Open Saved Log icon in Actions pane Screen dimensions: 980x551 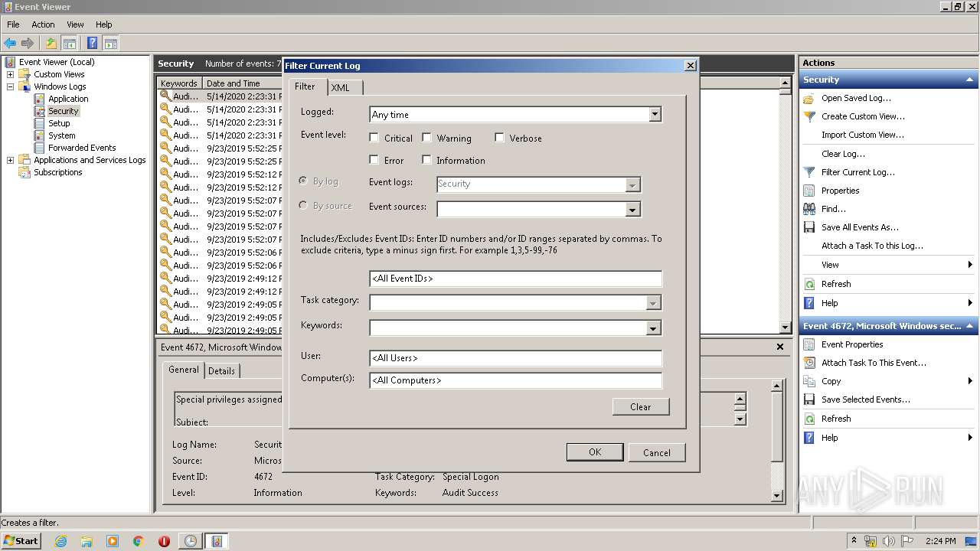tap(809, 98)
